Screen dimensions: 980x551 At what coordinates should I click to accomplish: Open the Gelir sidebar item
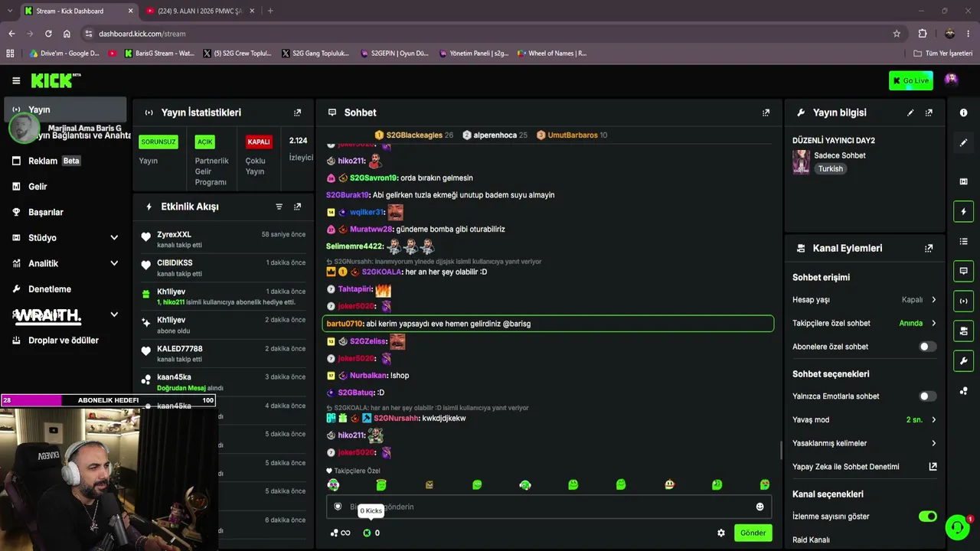pyautogui.click(x=66, y=187)
